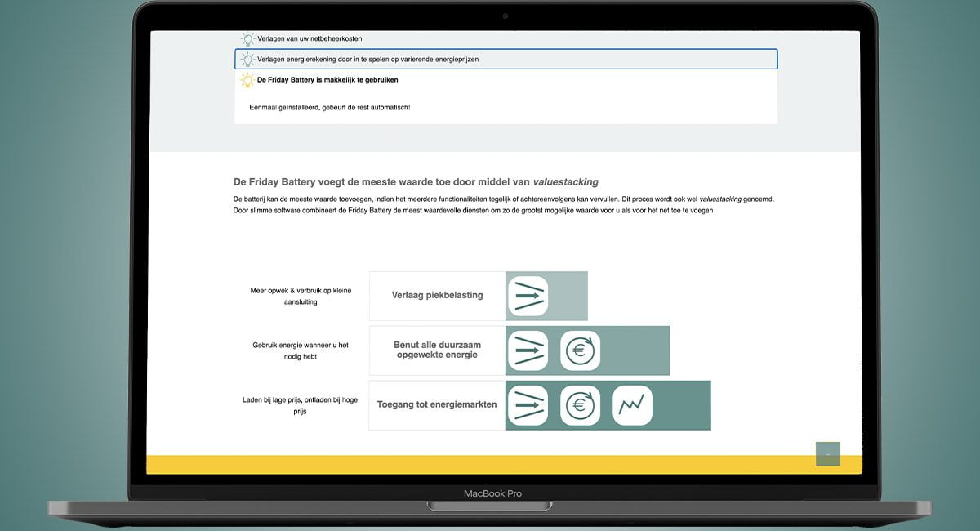Click the euro icon in the Benut alle duurzaam row
The image size is (980, 531).
(580, 350)
